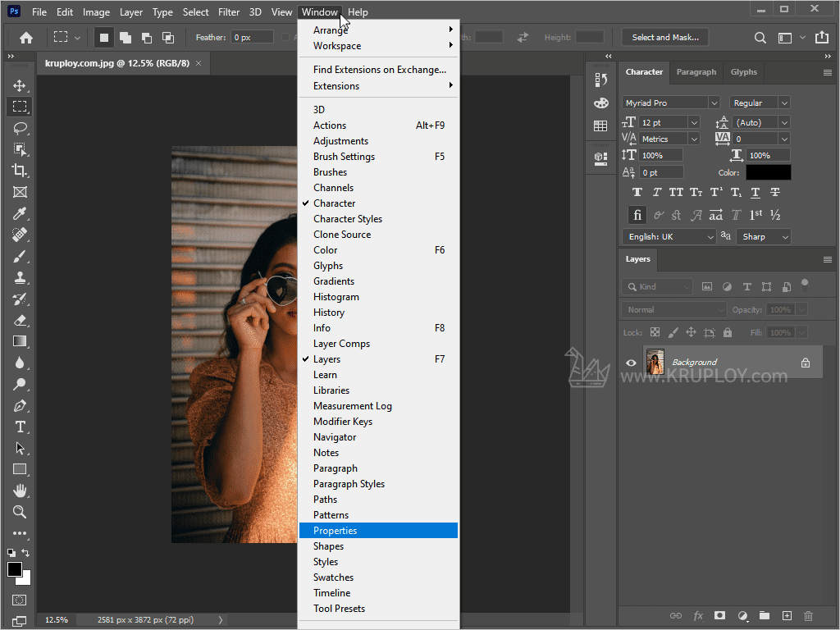Toggle Standard Ligatures button

coord(637,215)
